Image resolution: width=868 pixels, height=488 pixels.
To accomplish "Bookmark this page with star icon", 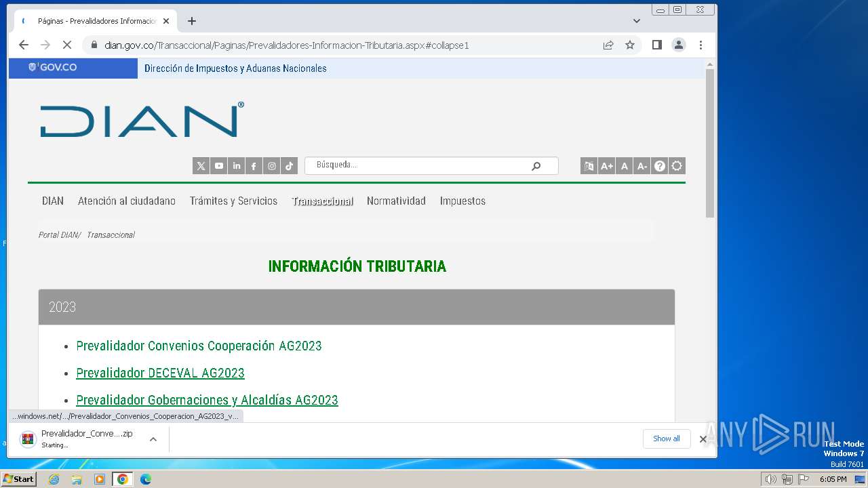I will coord(630,45).
